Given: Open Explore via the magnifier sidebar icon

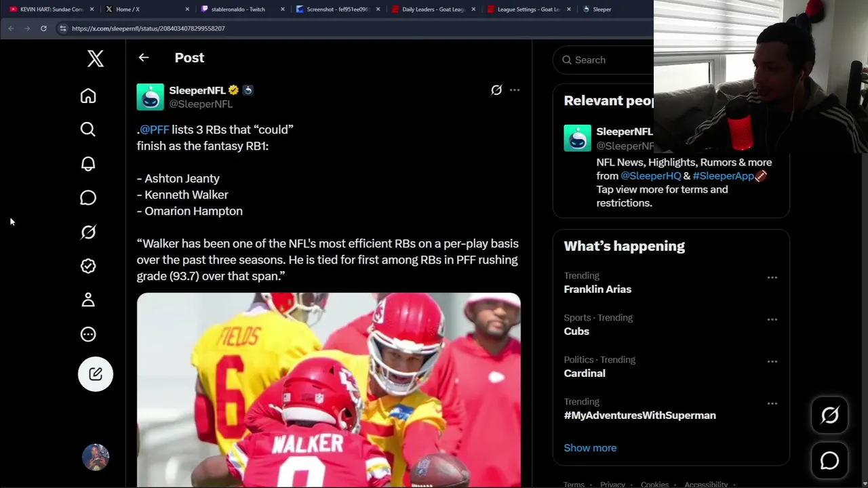Looking at the screenshot, I should [88, 129].
